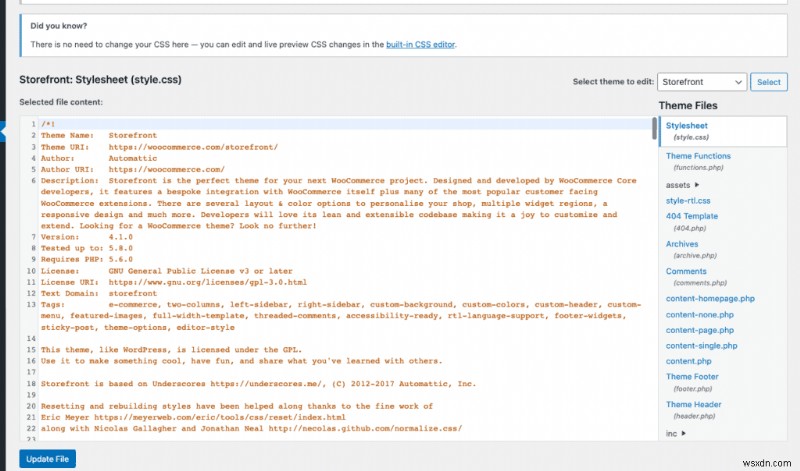Image resolution: width=800 pixels, height=471 pixels.
Task: Click the code editor vertical scrollbar
Action: [x=654, y=130]
